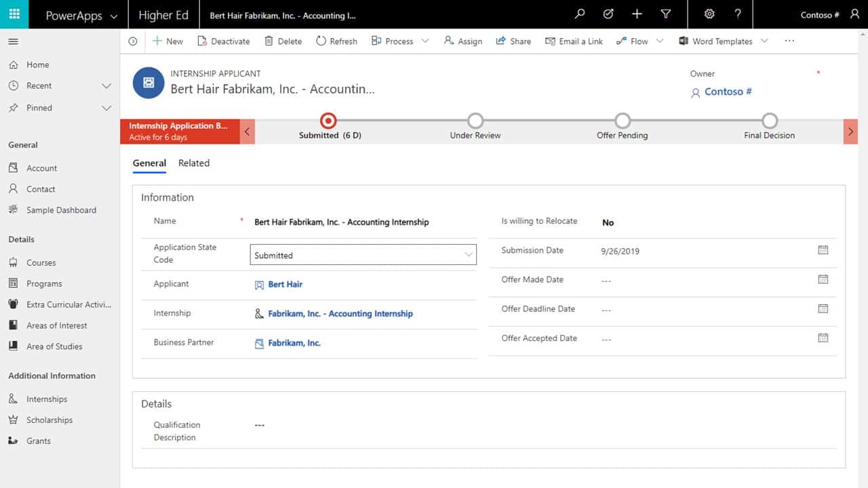This screenshot has width=868, height=488.
Task: Open the more commands ellipsis
Action: pyautogui.click(x=789, y=41)
